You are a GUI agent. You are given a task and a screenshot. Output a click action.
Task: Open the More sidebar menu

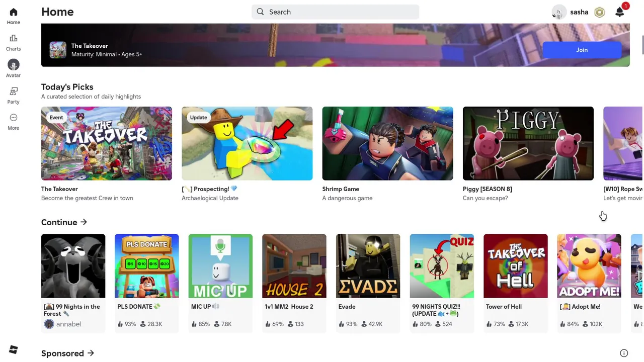14,118
